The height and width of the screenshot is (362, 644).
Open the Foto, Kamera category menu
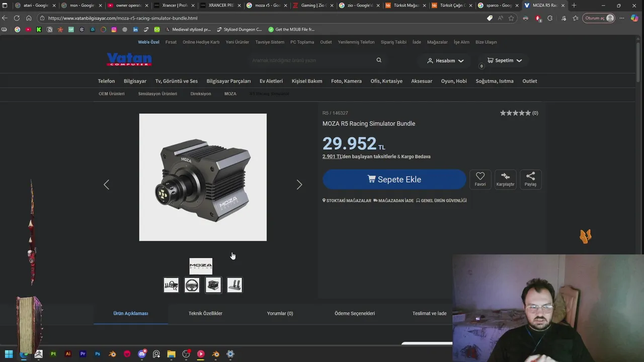tap(346, 81)
